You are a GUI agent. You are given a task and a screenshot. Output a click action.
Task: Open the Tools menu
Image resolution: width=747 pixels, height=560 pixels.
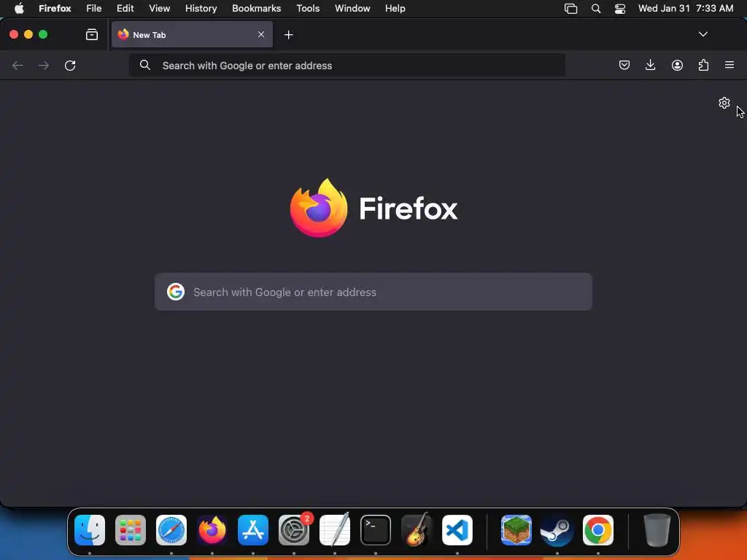coord(309,8)
